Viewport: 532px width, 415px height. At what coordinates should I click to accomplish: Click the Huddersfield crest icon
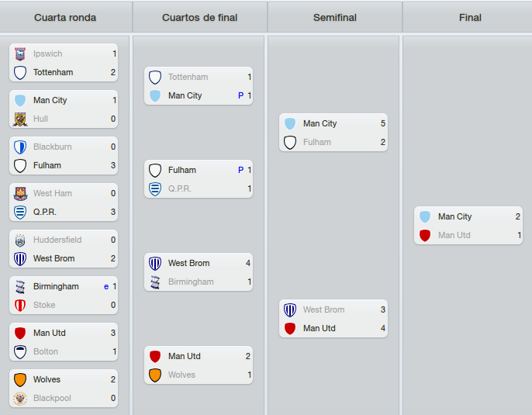tap(20, 240)
